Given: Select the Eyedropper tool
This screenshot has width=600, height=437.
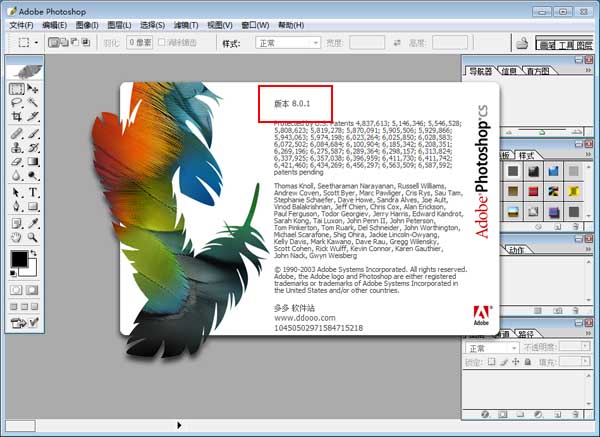Looking at the screenshot, I should (33, 223).
